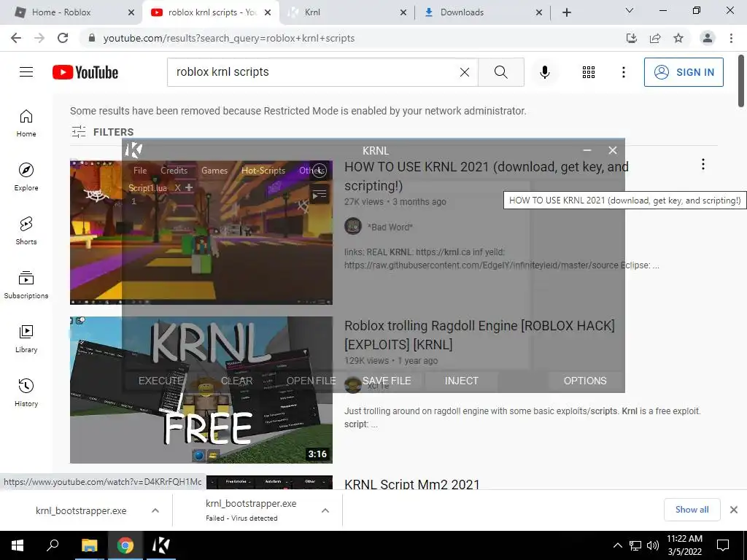Open more options for HOW TO USE KRNL video
The height and width of the screenshot is (560, 747).
(x=703, y=164)
